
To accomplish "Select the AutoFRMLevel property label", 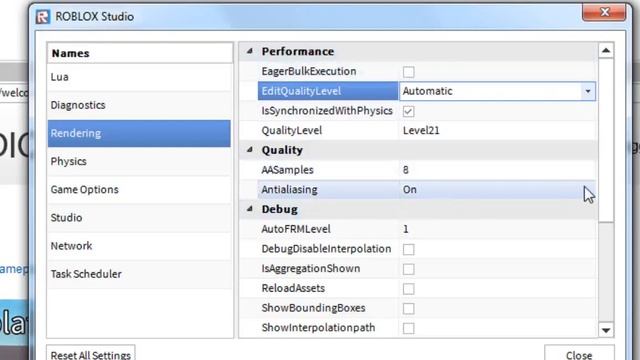I will pos(296,229).
